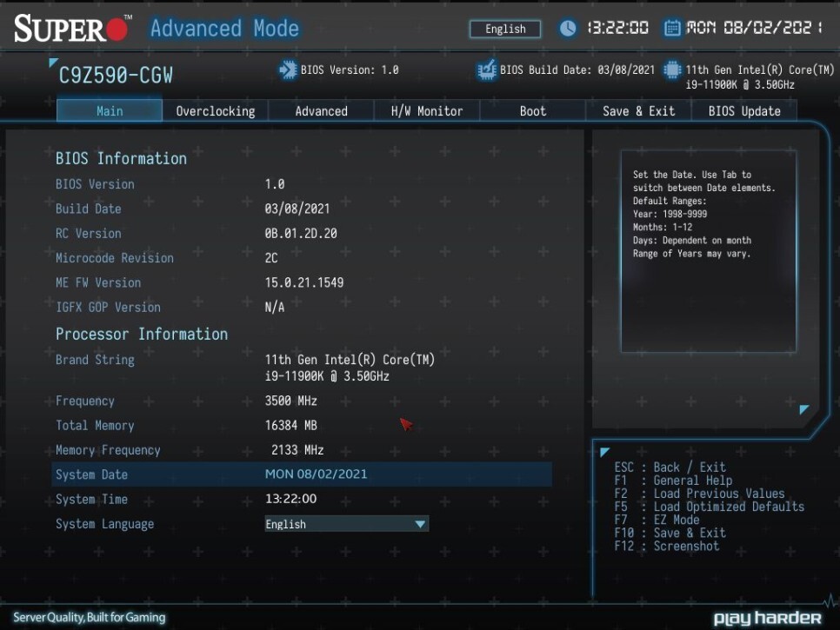Image resolution: width=840 pixels, height=630 pixels.
Task: Click the Brand String label
Action: 95,360
